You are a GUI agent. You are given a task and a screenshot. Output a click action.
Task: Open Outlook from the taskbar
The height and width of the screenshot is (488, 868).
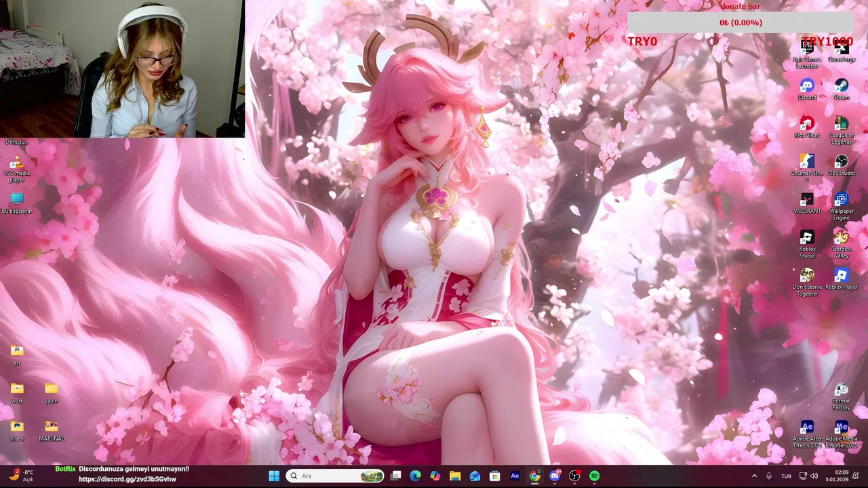point(475,476)
